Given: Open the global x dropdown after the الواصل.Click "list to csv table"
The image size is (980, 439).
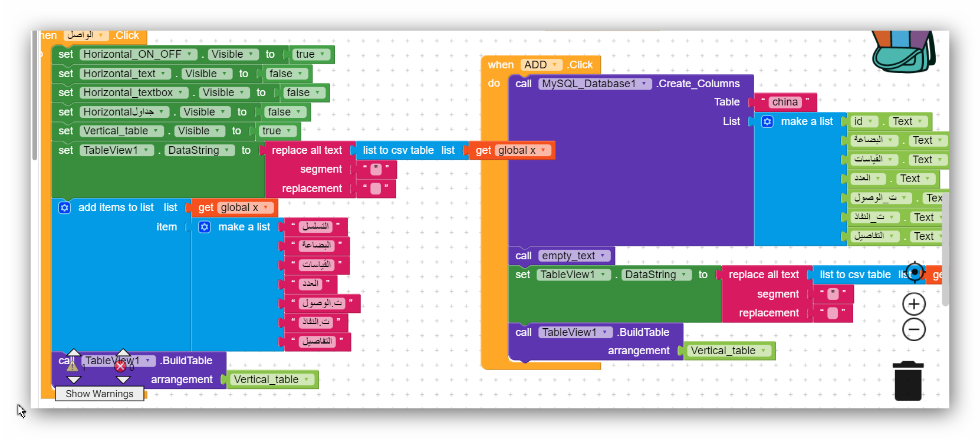Looking at the screenshot, I should [523, 150].
